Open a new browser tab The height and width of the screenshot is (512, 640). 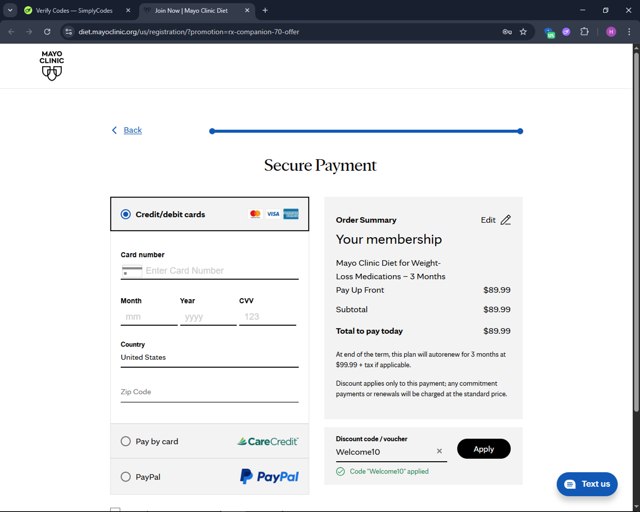pos(265,11)
